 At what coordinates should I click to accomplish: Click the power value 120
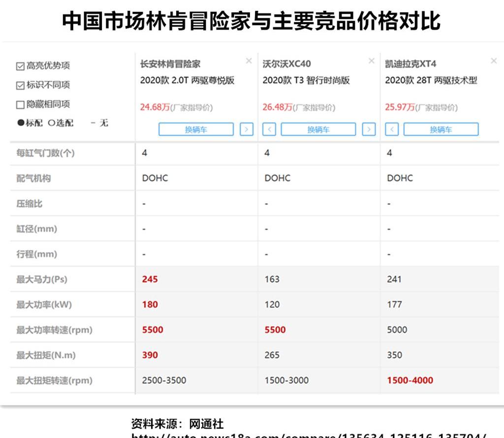(272, 305)
